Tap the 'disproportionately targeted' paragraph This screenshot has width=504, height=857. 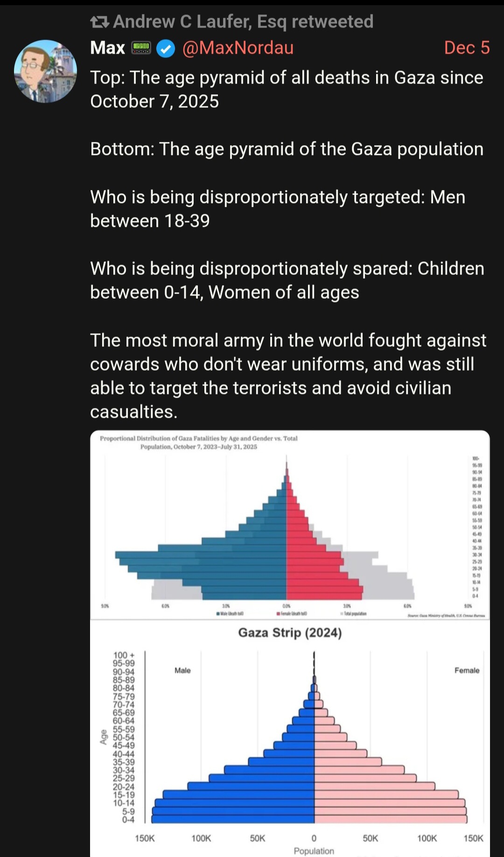(x=278, y=209)
